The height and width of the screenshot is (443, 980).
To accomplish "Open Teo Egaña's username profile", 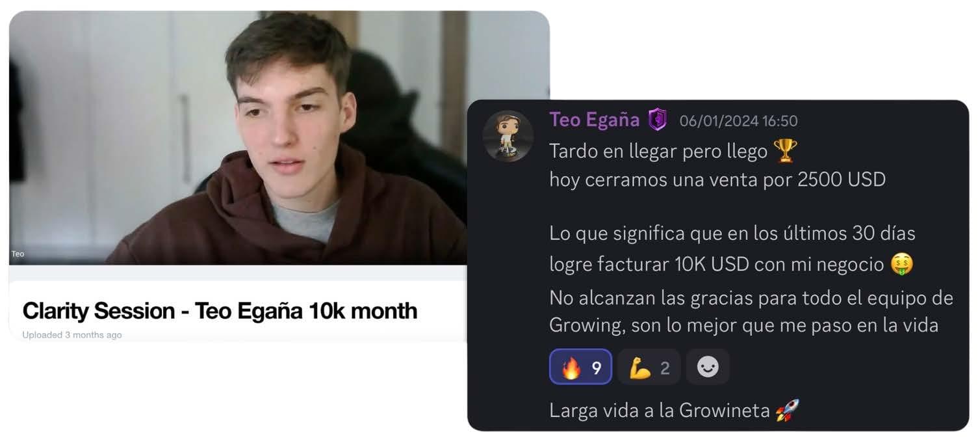I will pos(594,120).
